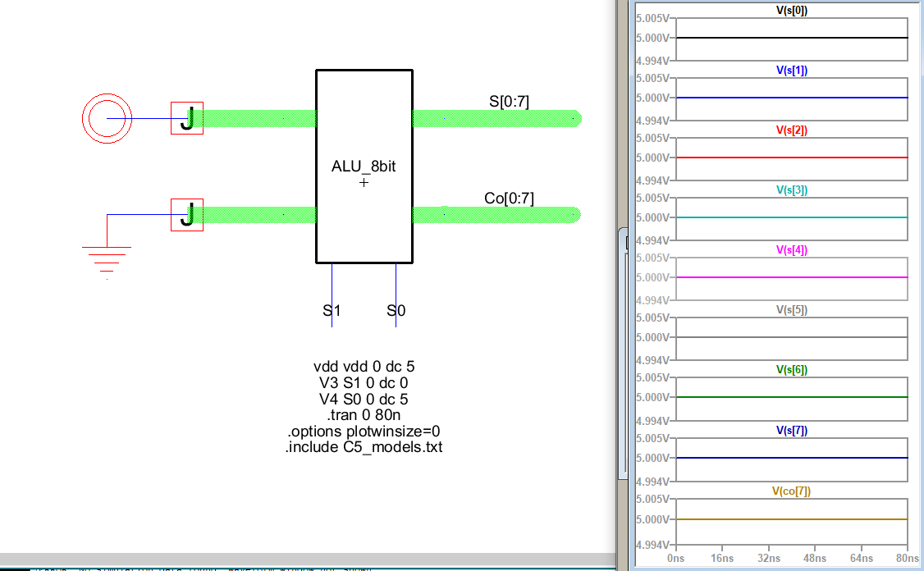Select the lower J bus tap connector
The height and width of the screenshot is (571, 924).
pos(187,215)
